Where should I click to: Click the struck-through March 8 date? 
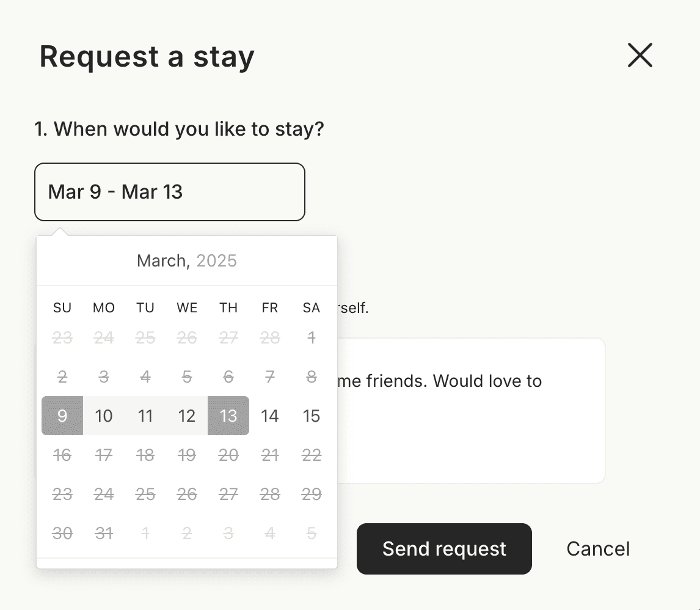click(x=312, y=377)
